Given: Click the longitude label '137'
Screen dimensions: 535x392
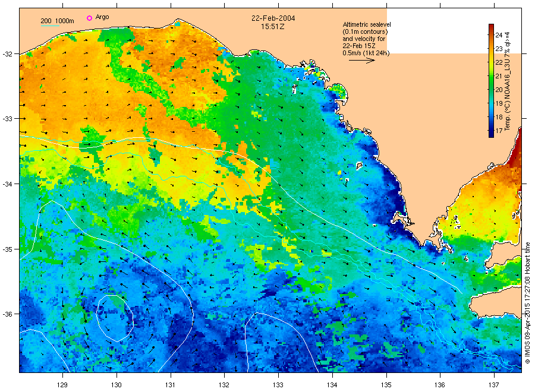Looking at the screenshot, I should click(494, 385).
